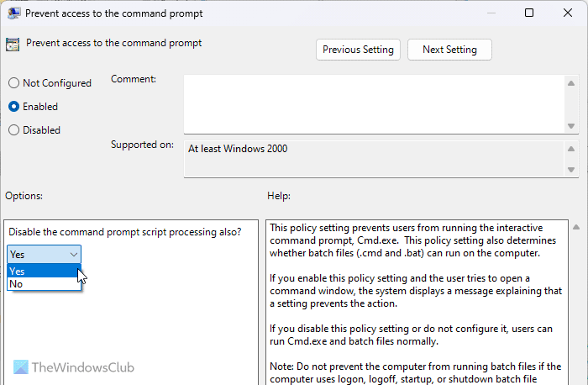
Task: Select the Enabled radio button
Action: tap(13, 107)
